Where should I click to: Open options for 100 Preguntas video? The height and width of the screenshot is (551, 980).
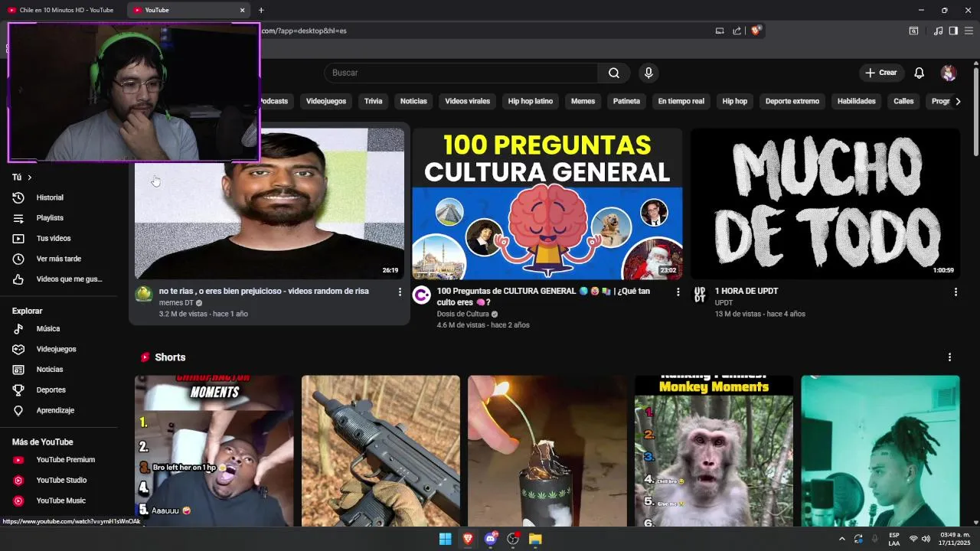coord(678,292)
